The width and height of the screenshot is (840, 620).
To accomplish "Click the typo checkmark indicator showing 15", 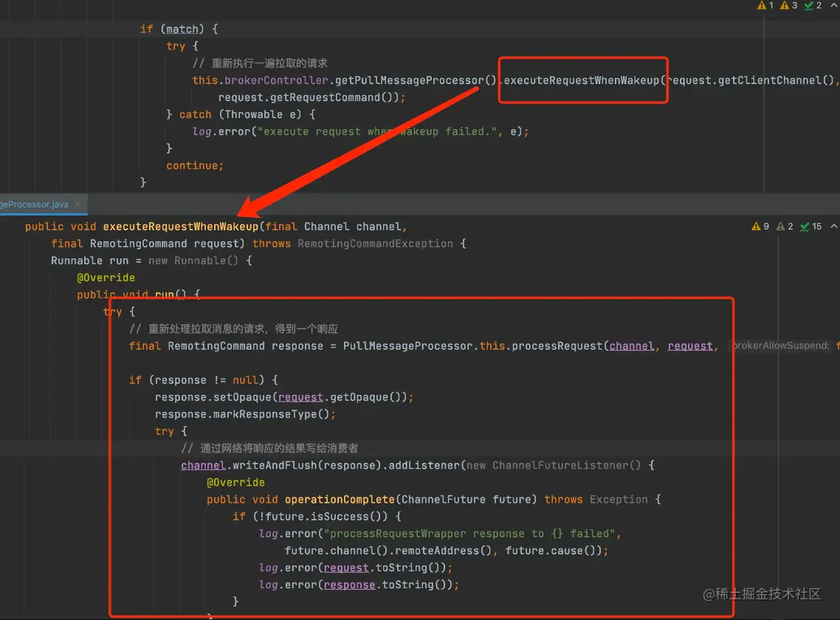I will coord(810,226).
